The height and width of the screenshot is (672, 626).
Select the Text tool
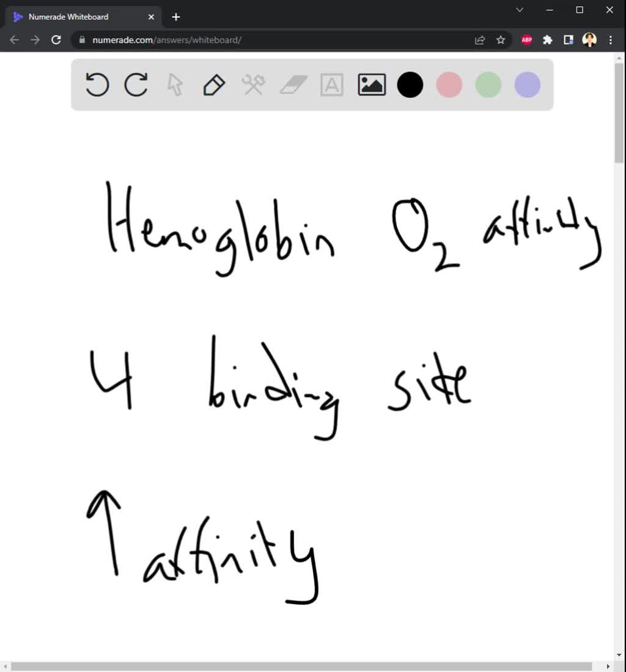[x=332, y=85]
